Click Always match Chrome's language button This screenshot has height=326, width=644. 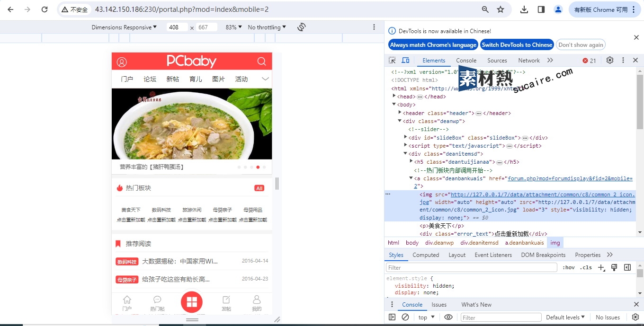tap(433, 45)
